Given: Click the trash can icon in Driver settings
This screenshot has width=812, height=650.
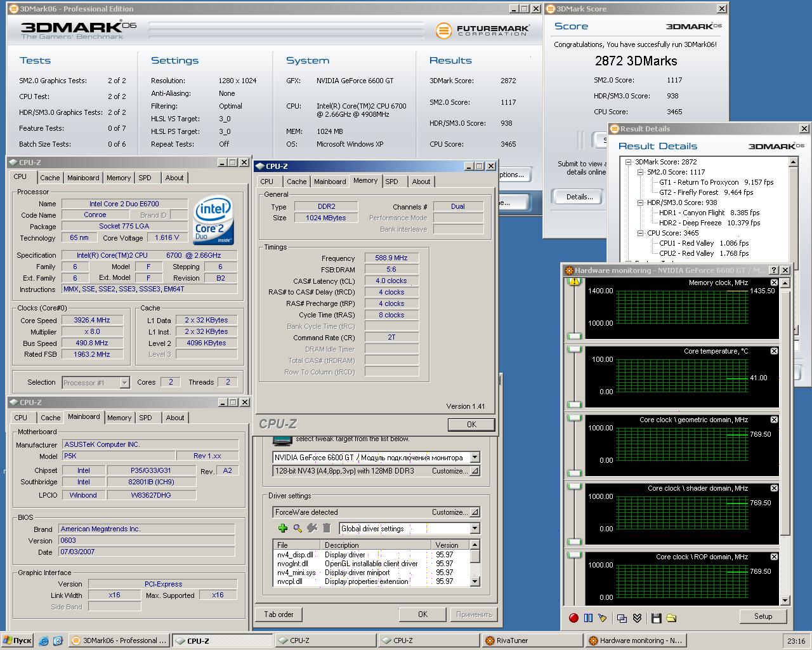Looking at the screenshot, I should click(x=327, y=528).
